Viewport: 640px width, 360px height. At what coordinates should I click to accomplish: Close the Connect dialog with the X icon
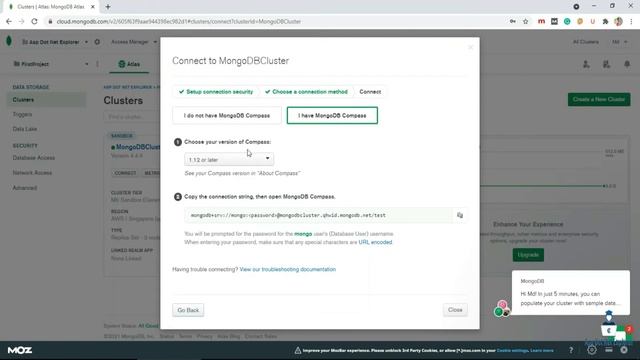coord(470,48)
